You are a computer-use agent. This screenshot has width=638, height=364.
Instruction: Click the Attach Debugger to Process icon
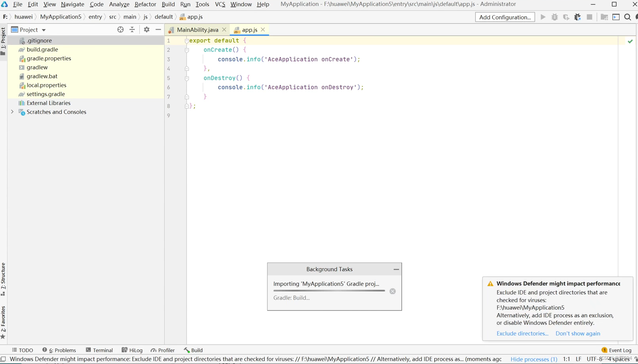pyautogui.click(x=578, y=17)
